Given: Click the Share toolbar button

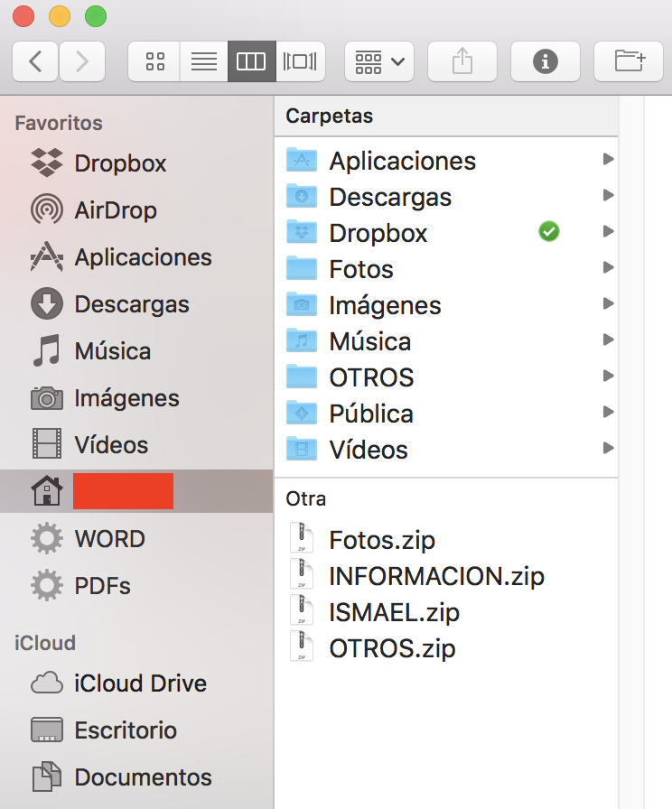Looking at the screenshot, I should click(x=462, y=61).
